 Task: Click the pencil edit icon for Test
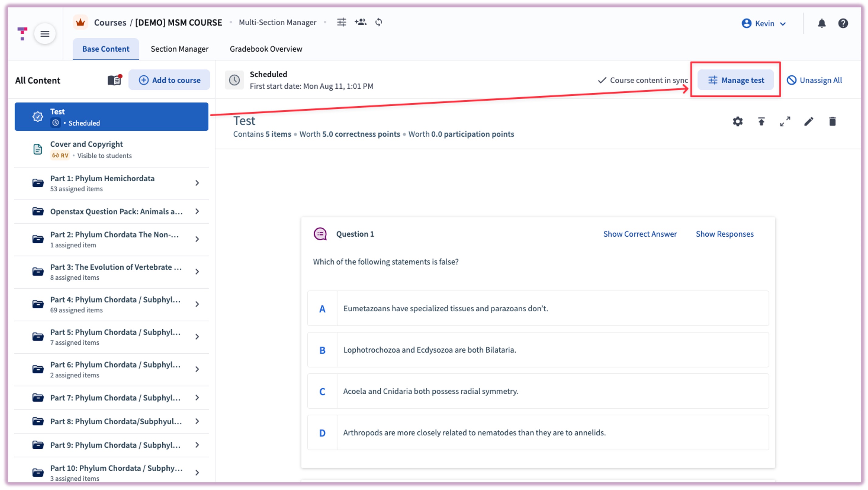pyautogui.click(x=808, y=121)
